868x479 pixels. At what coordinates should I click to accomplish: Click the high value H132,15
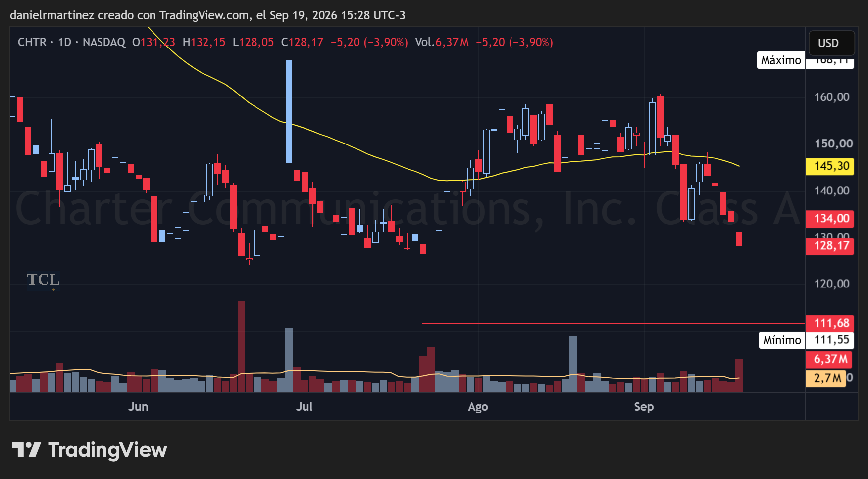click(204, 42)
